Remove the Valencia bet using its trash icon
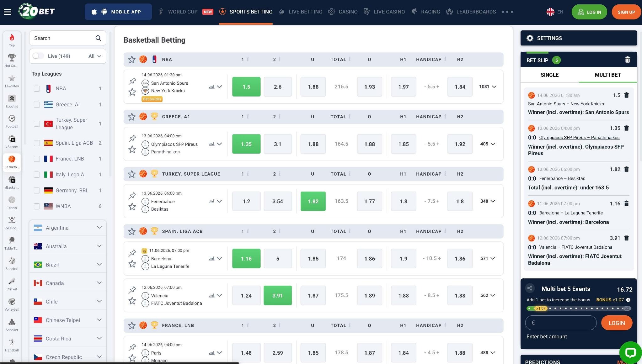This screenshot has height=364, width=642. coord(626,238)
